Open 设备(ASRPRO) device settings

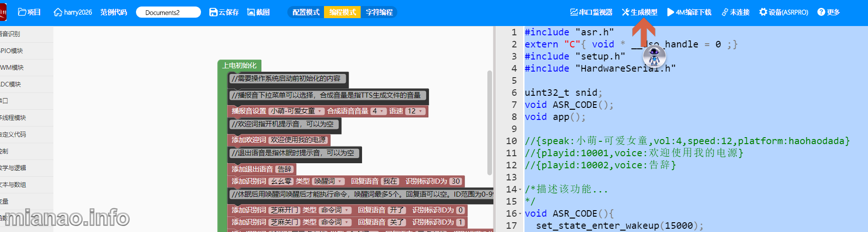click(784, 12)
